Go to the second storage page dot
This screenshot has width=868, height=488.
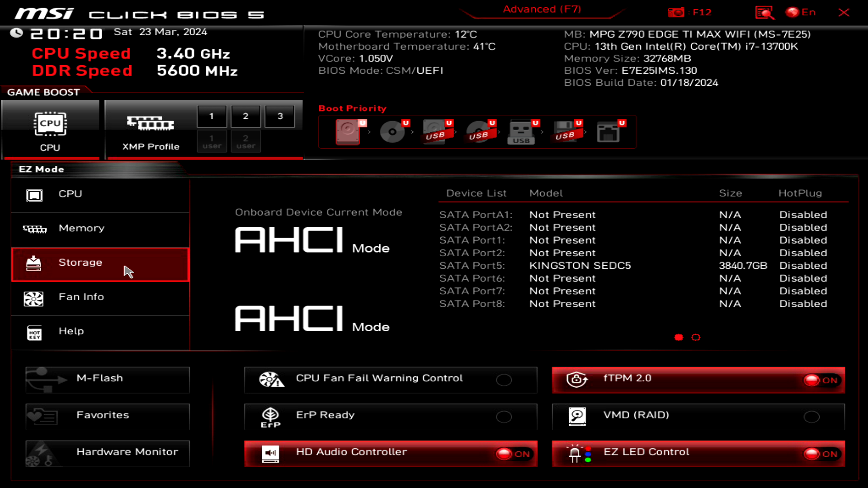click(696, 338)
